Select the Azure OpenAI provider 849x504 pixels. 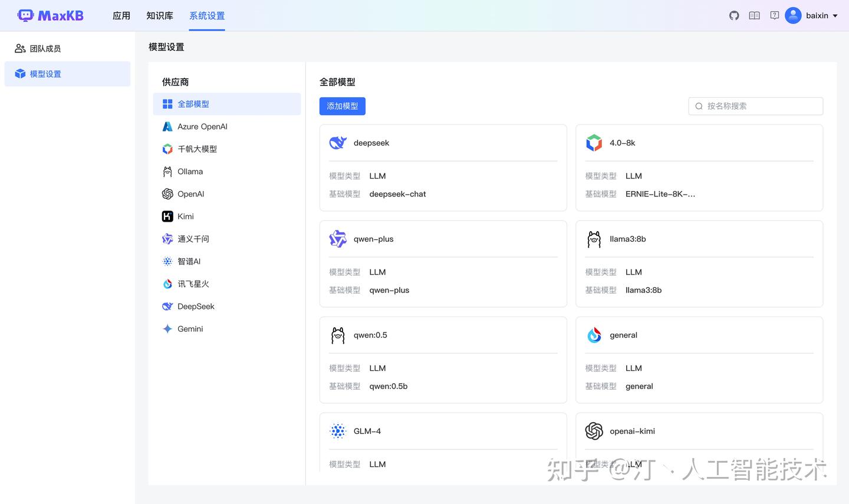click(202, 126)
